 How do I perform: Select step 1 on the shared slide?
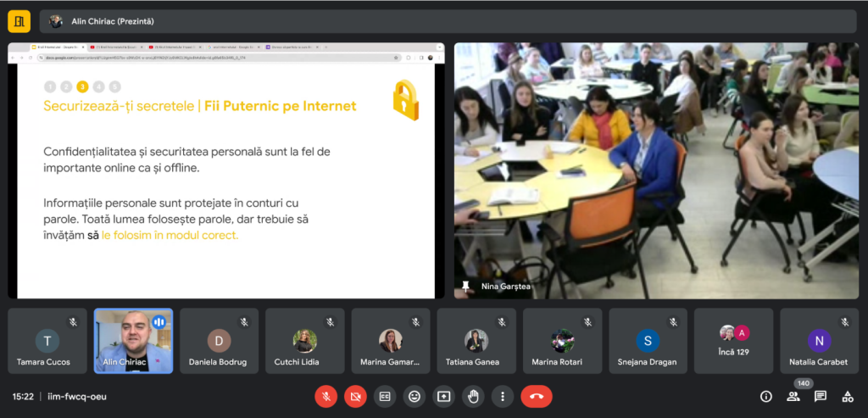49,86
